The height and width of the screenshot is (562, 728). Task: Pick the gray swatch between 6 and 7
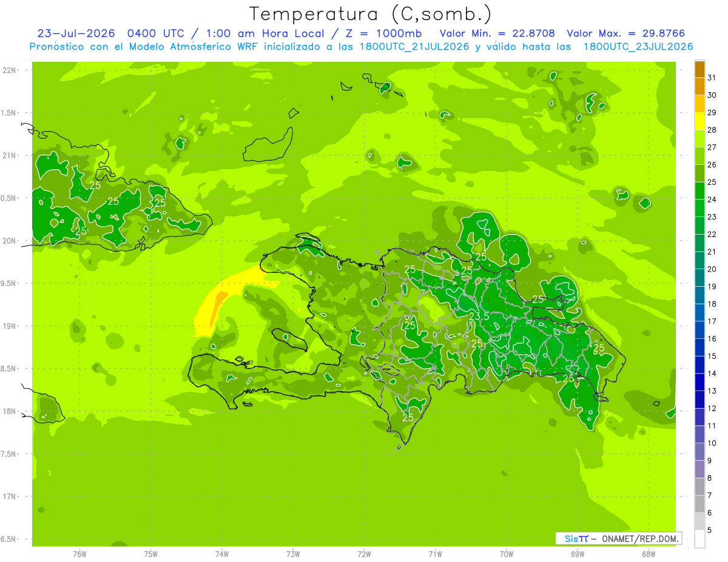tap(699, 504)
